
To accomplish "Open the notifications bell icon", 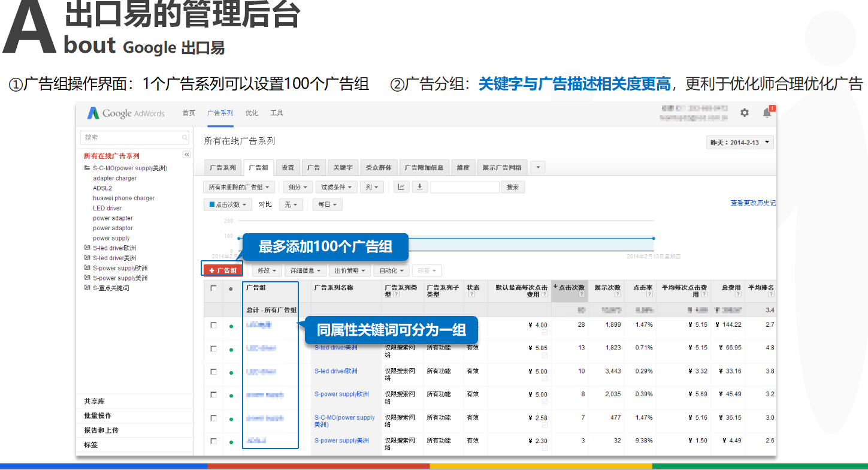I will tap(767, 113).
